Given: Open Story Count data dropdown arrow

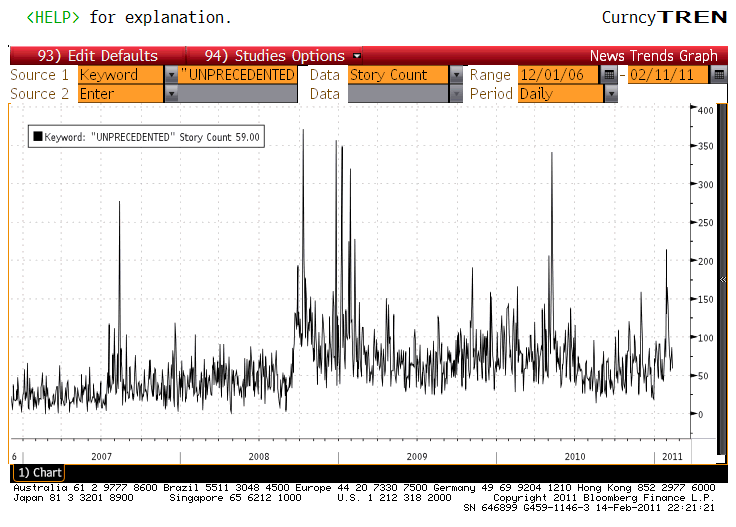Looking at the screenshot, I should pos(456,75).
